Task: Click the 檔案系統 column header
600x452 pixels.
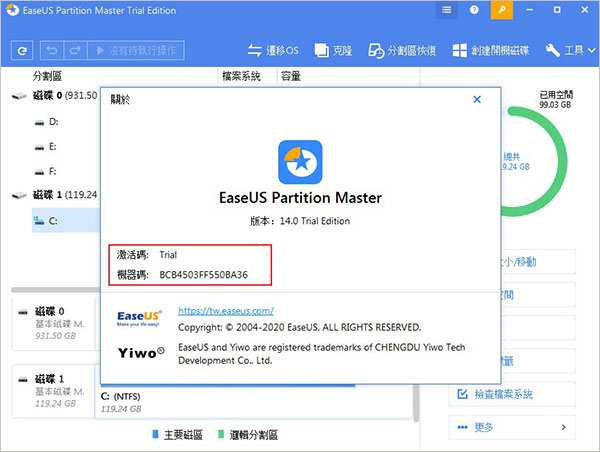Action: pos(241,76)
